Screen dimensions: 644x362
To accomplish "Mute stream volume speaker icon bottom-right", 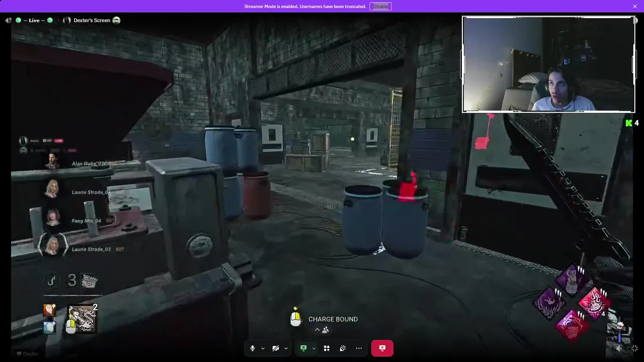I will [620, 348].
